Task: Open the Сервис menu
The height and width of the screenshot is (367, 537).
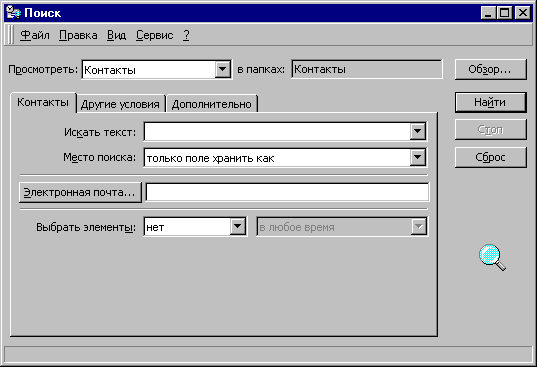Action: click(154, 35)
